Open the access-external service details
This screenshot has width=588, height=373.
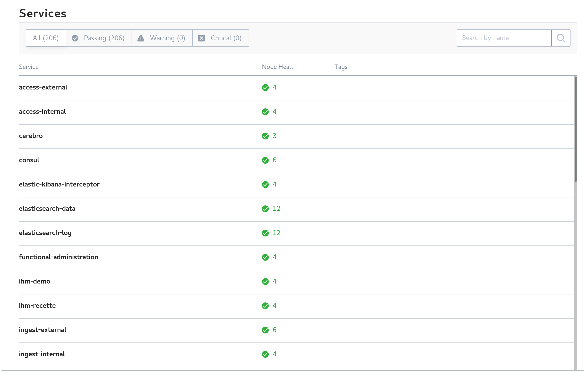click(43, 87)
